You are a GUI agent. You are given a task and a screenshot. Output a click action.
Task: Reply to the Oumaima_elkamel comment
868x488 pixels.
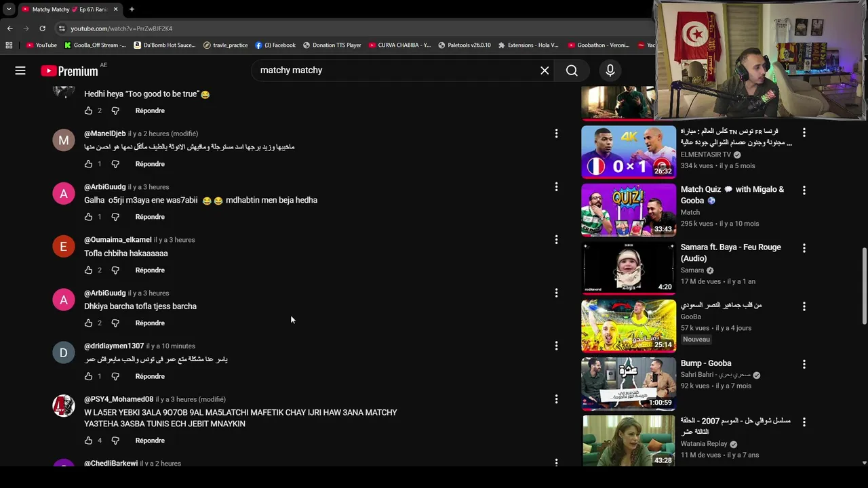pos(150,270)
